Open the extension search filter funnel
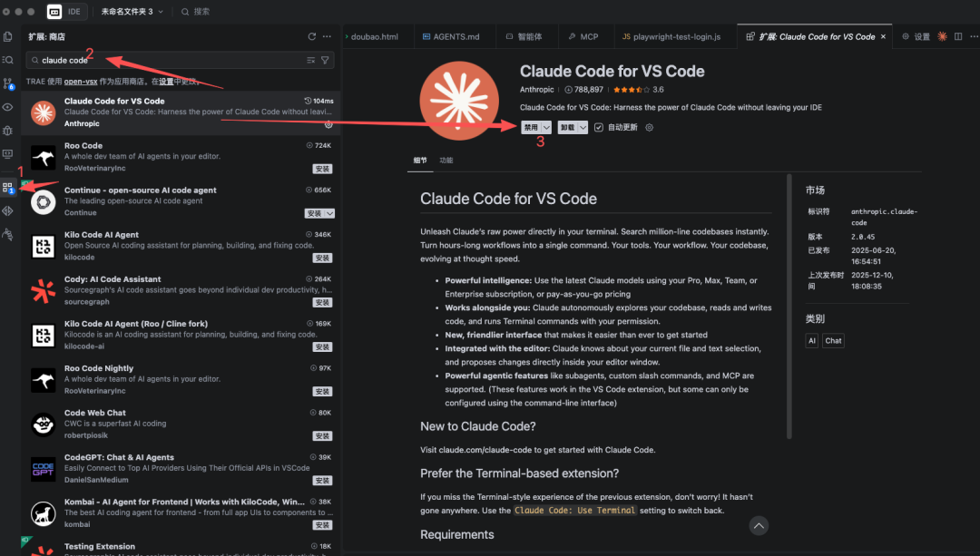Screen dimensions: 980x556 pos(325,60)
